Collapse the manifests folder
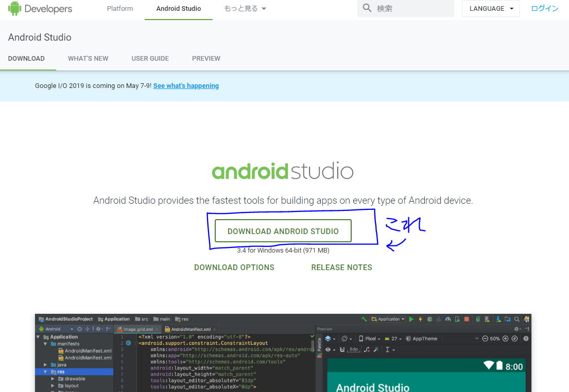Viewport: 569px width, 392px height. point(45,344)
